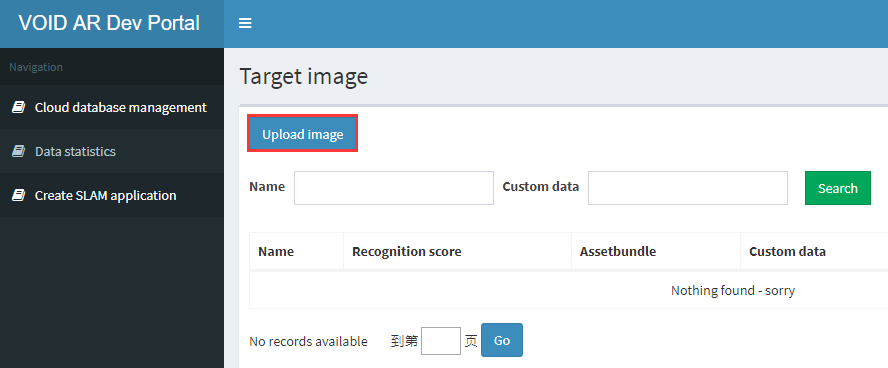This screenshot has height=368, width=888.
Task: Sort by Recognition score column header
Action: (407, 251)
